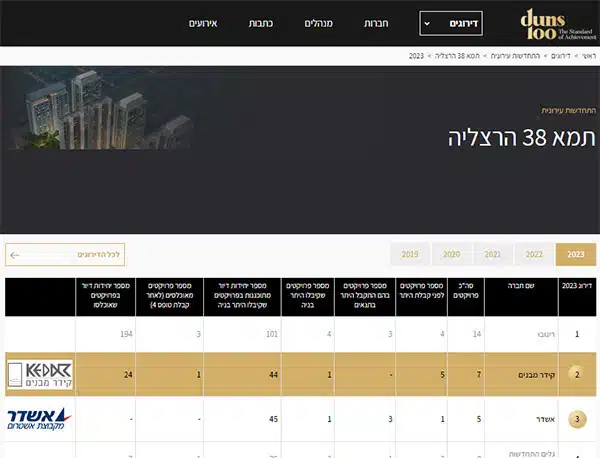Click the מספר יחידות דיור בפרויקטים שאוכלסו header
The image size is (600, 458).
(x=105, y=297)
